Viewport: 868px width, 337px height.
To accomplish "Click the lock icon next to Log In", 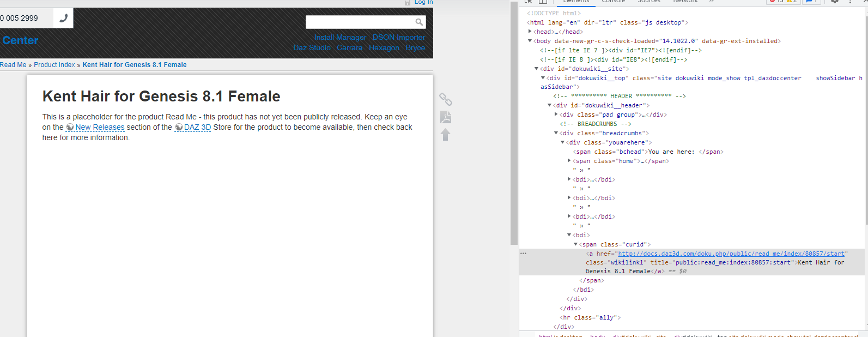I will (x=408, y=2).
